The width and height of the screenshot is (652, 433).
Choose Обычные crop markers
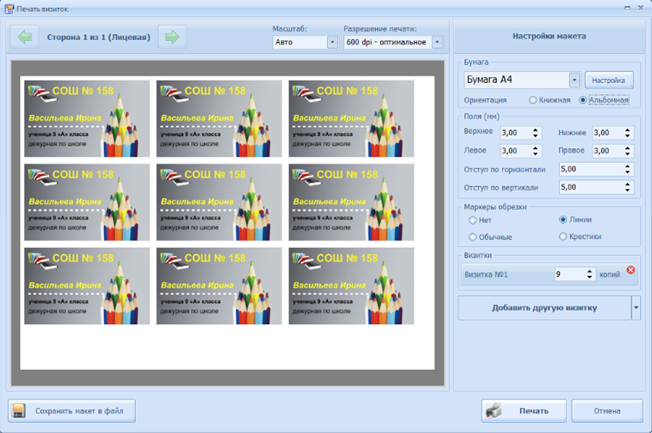[473, 237]
